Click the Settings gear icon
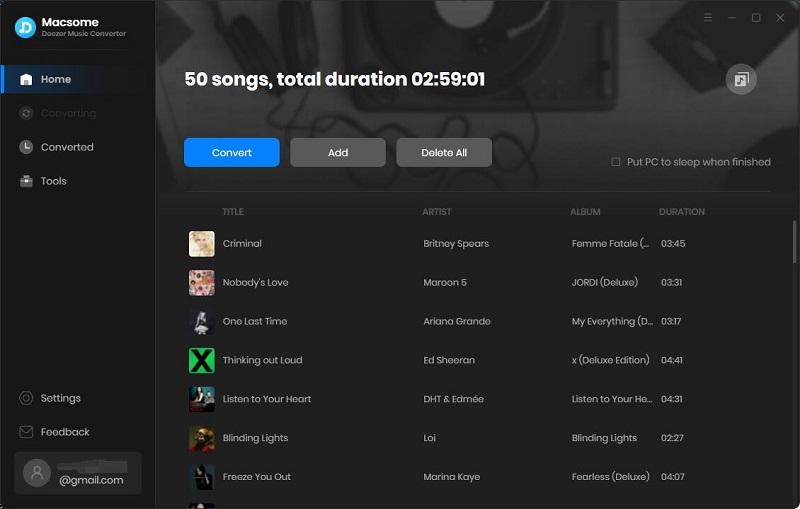The image size is (800, 509). 26,398
